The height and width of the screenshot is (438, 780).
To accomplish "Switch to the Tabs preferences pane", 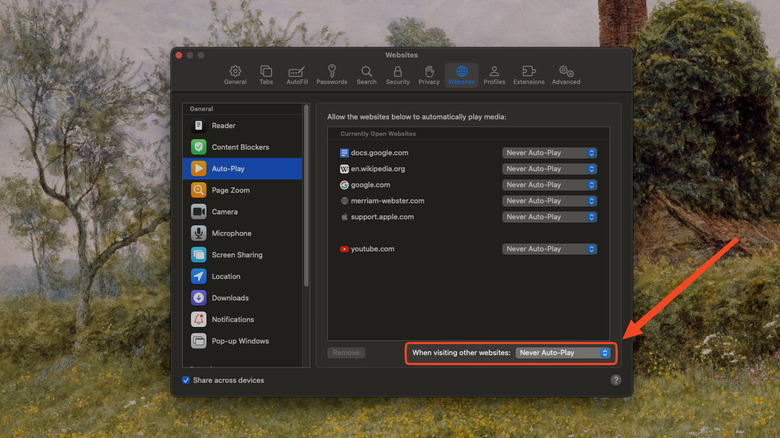I will coord(266,75).
